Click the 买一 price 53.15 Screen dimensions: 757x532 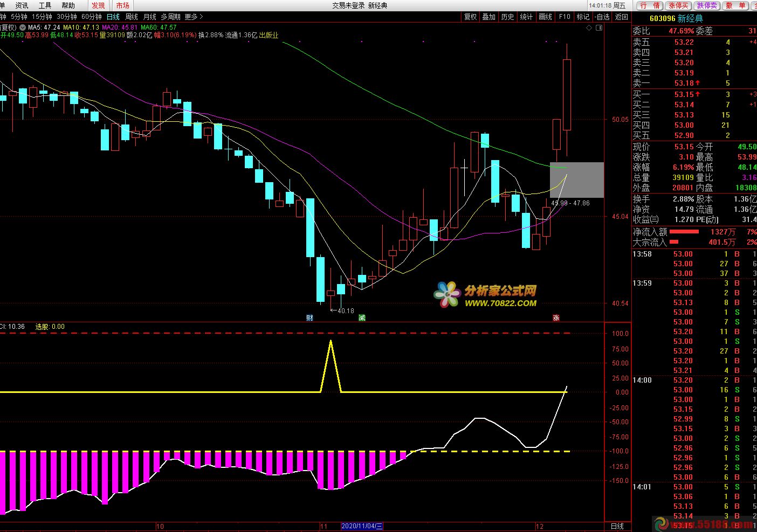[684, 94]
